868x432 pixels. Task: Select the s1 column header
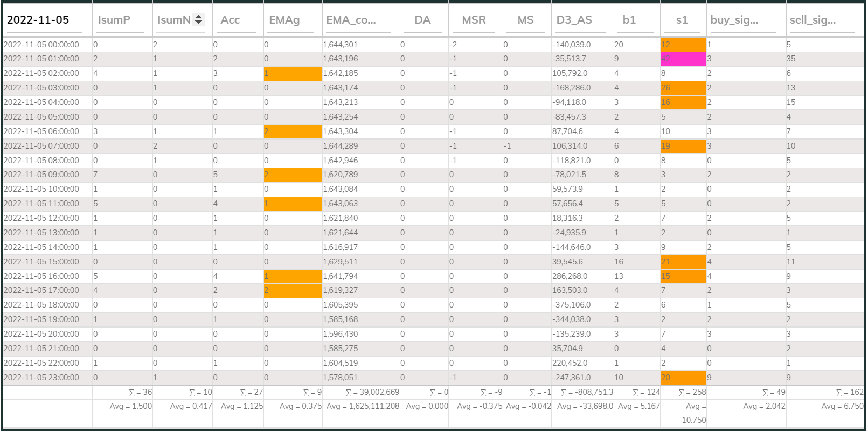tap(682, 20)
